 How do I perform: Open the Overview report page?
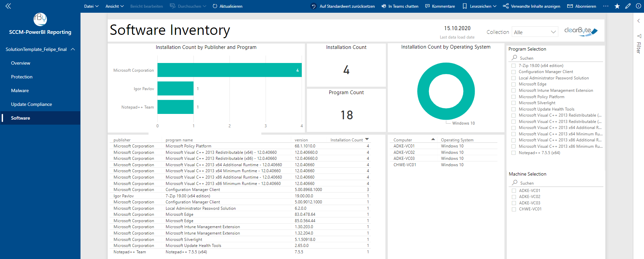coord(20,63)
